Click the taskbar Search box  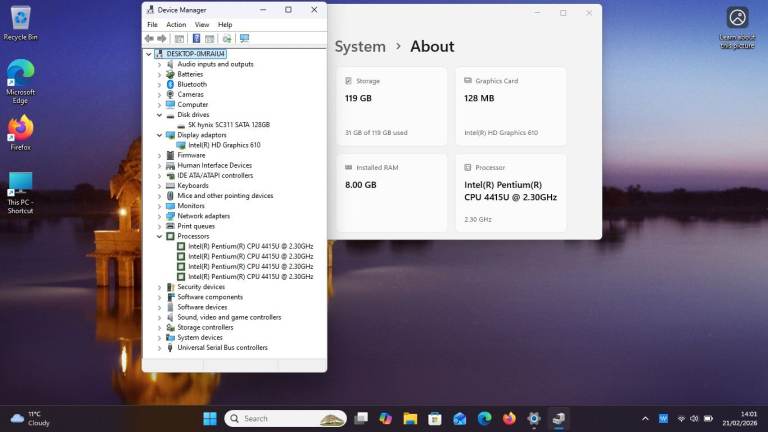pyautogui.click(x=283, y=418)
